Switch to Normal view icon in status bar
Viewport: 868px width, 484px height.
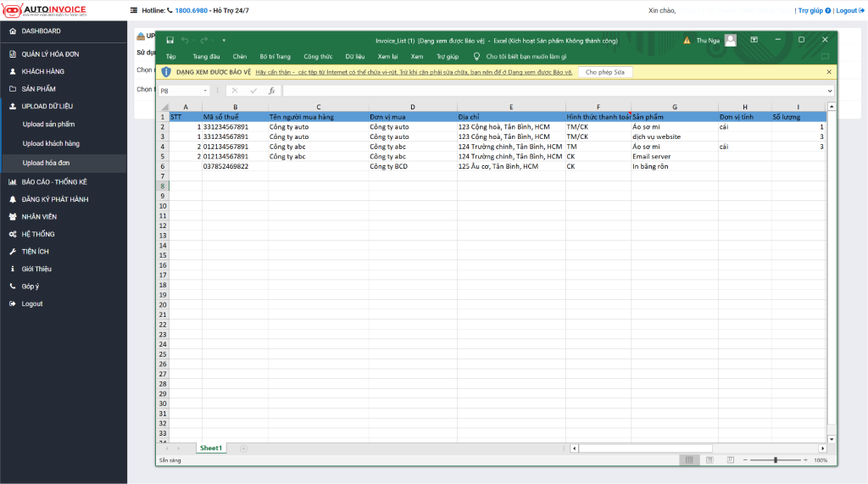pos(689,460)
